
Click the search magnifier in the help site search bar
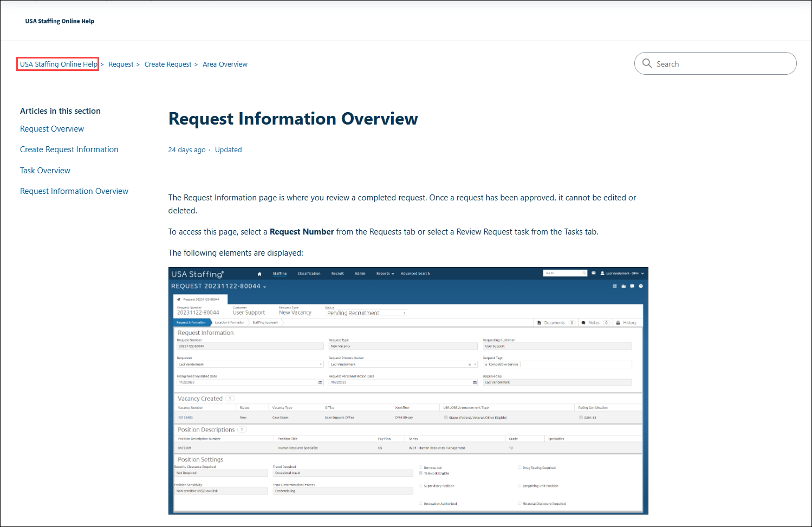click(647, 63)
